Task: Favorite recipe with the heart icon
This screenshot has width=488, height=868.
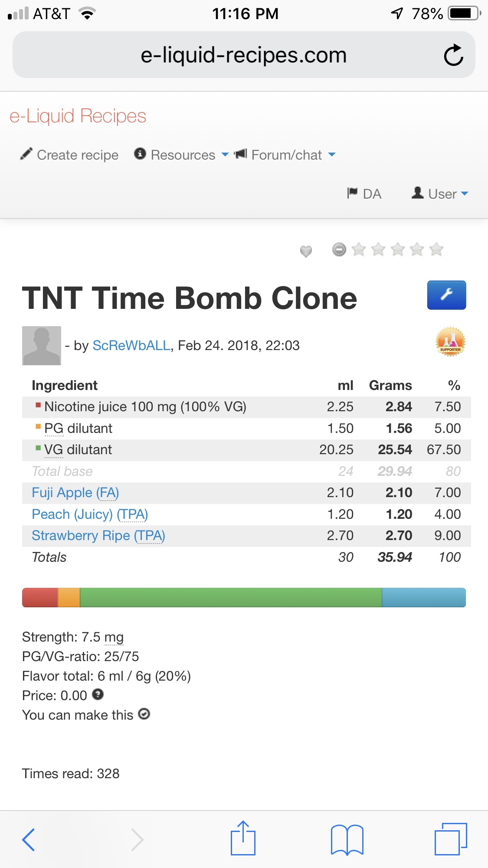Action: 306,251
